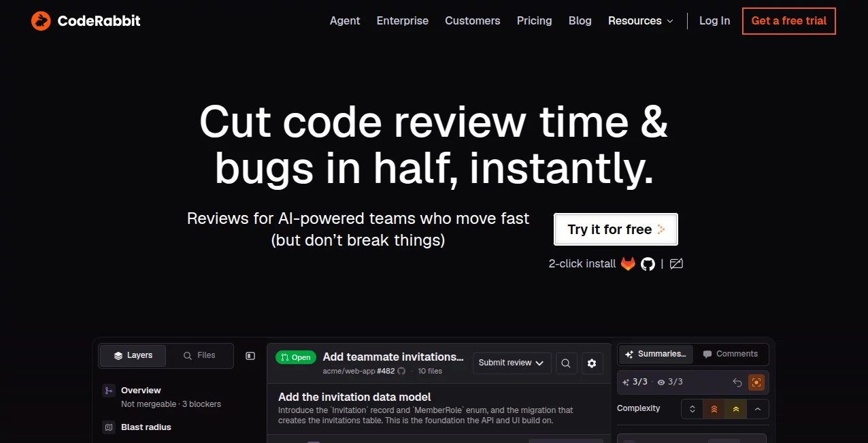
Task: Click the green Open status badge
Action: pyautogui.click(x=296, y=357)
